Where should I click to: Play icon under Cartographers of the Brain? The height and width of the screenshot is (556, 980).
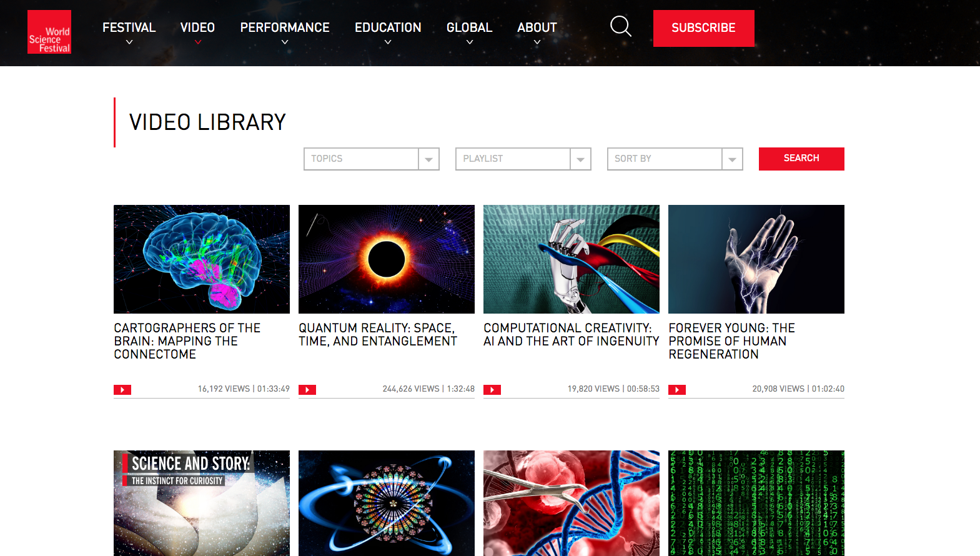(122, 390)
